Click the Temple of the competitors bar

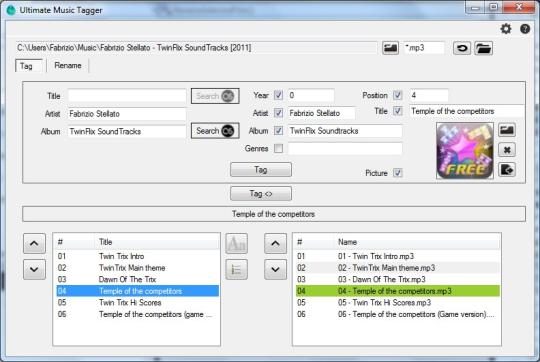[x=274, y=214]
